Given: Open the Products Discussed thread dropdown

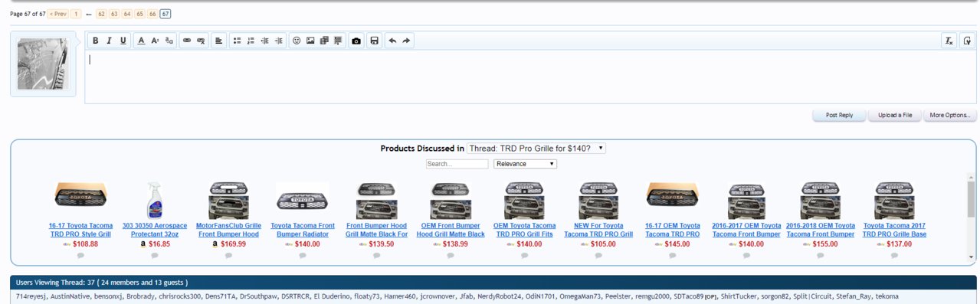Looking at the screenshot, I should pyautogui.click(x=536, y=148).
